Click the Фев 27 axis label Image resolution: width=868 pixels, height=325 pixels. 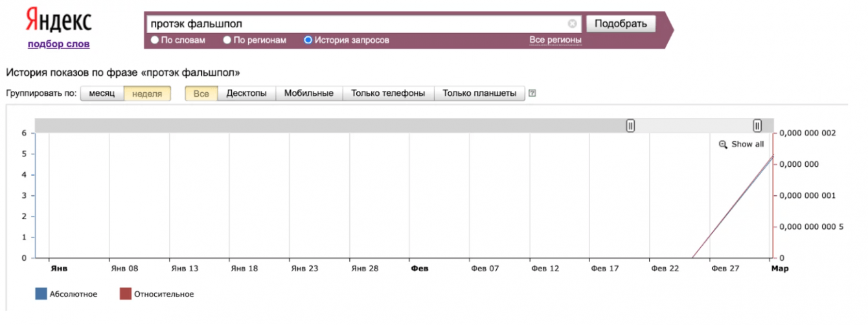(725, 268)
